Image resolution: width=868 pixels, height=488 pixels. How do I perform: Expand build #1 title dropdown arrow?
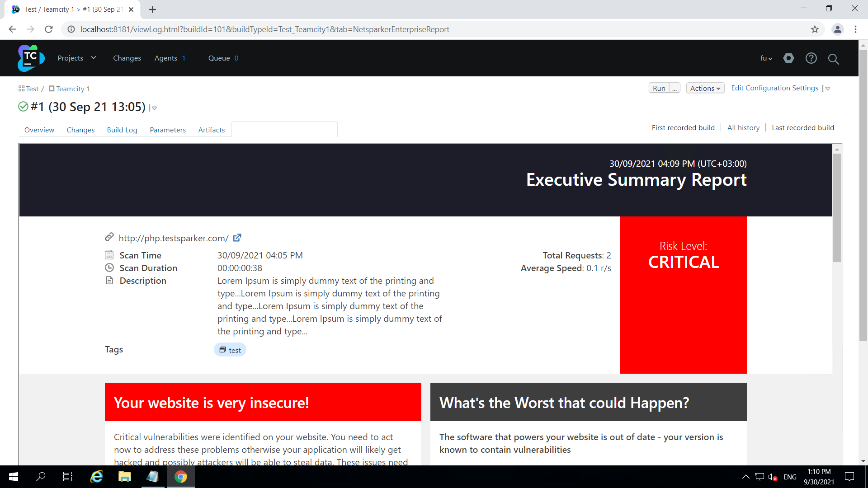point(154,108)
